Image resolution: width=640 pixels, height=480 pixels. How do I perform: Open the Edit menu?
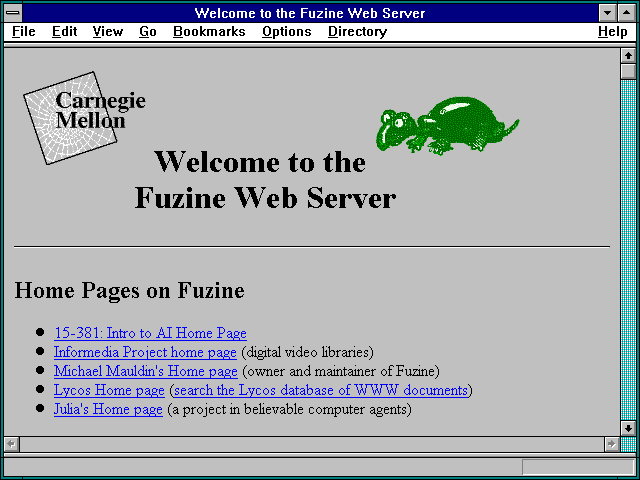(64, 31)
